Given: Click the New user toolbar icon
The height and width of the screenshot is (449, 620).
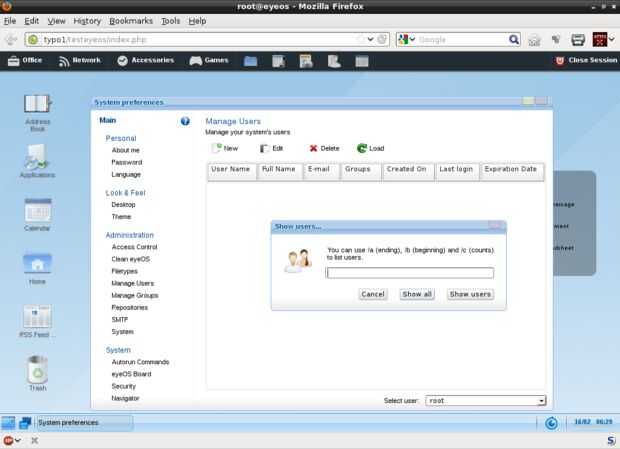Looking at the screenshot, I should (216, 148).
